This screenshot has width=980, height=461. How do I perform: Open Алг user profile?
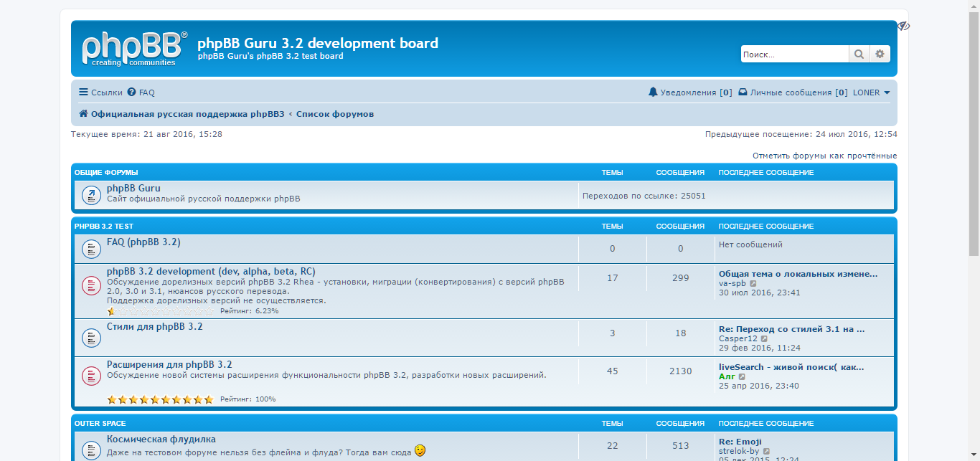pyautogui.click(x=727, y=376)
